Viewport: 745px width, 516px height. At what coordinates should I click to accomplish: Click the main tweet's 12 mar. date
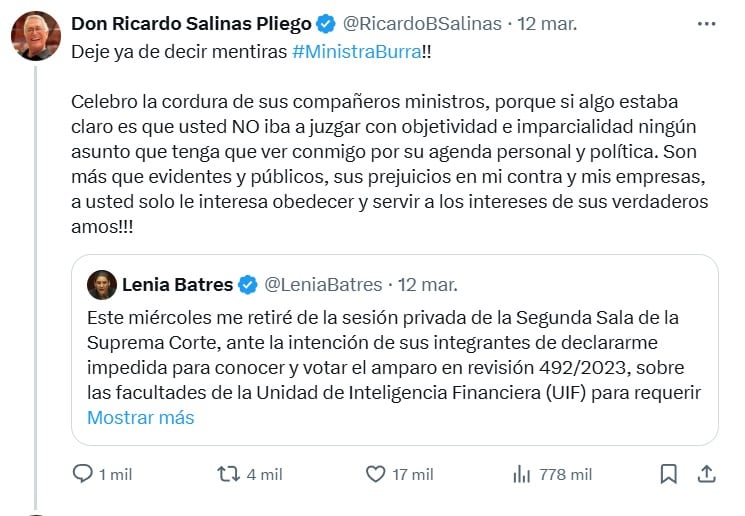[x=548, y=23]
